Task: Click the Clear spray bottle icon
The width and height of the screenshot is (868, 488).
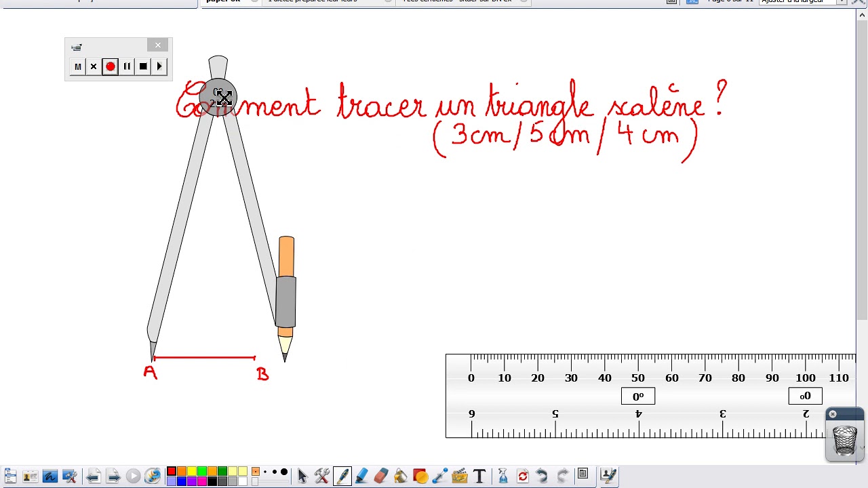Action: coord(503,476)
